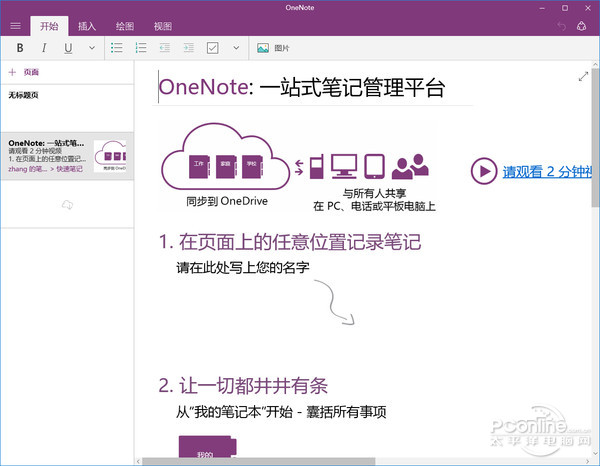
Task: Click the undo arrow icon
Action: [x=561, y=26]
